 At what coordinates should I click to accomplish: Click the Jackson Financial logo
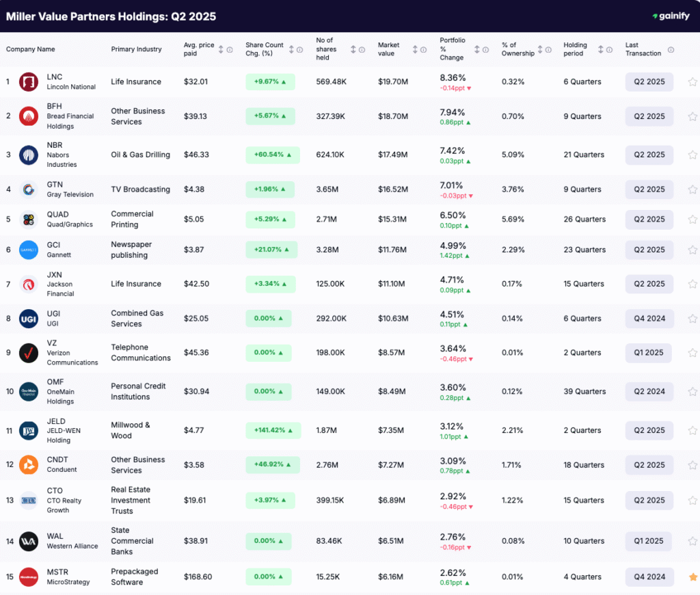point(29,284)
